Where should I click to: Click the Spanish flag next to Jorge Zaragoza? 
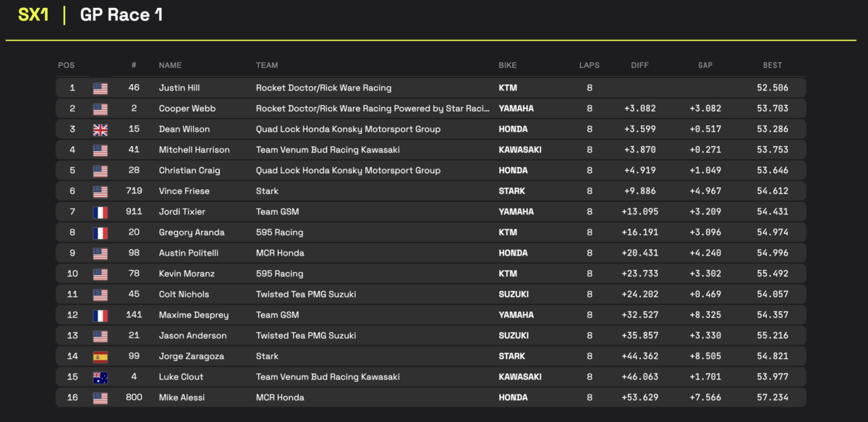(100, 356)
